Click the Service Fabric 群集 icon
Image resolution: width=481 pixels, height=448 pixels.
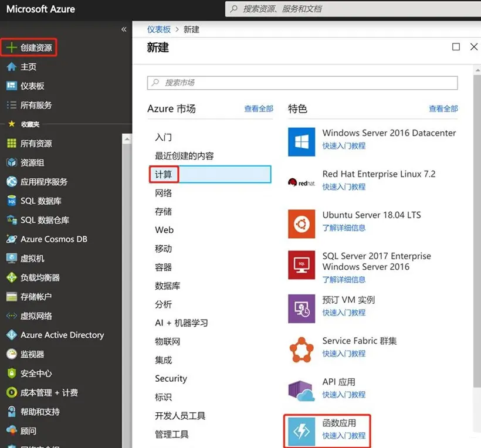(302, 350)
